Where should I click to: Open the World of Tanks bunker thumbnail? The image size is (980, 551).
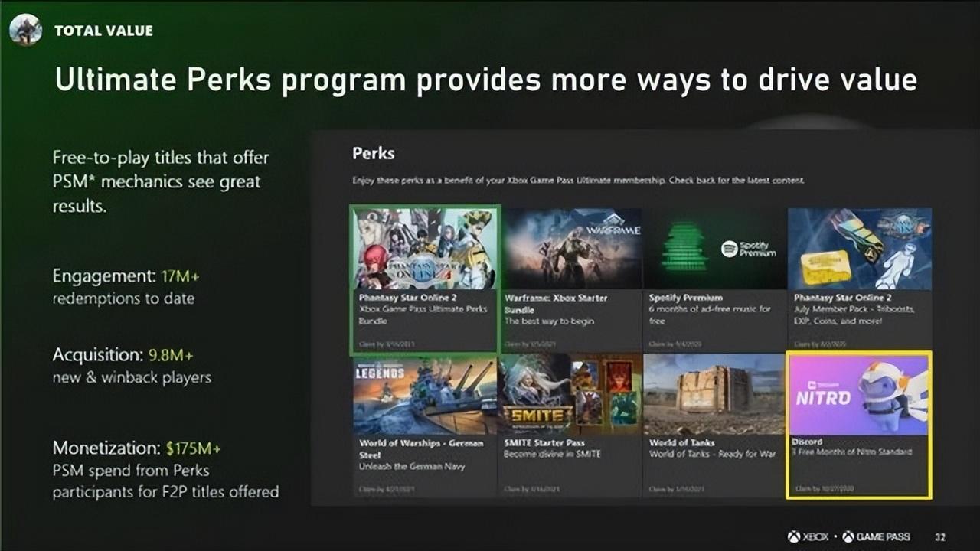[714, 394]
